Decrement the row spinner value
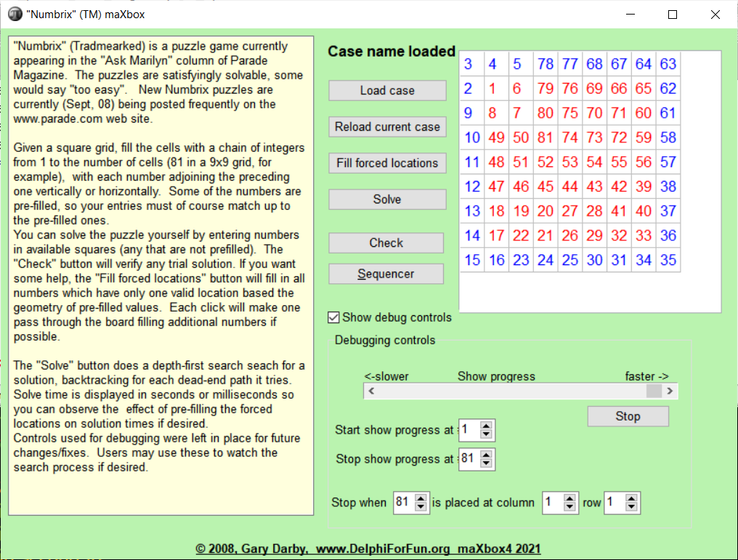This screenshot has width=738, height=560. 631,507
